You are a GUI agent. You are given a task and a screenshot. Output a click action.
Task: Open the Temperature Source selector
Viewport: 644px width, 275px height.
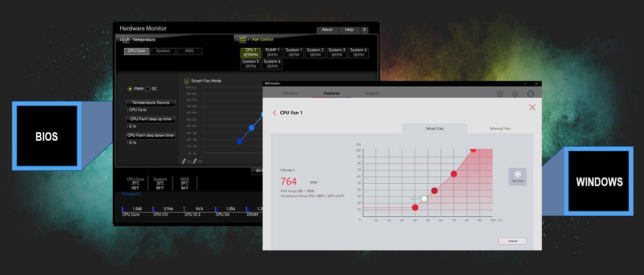[150, 103]
